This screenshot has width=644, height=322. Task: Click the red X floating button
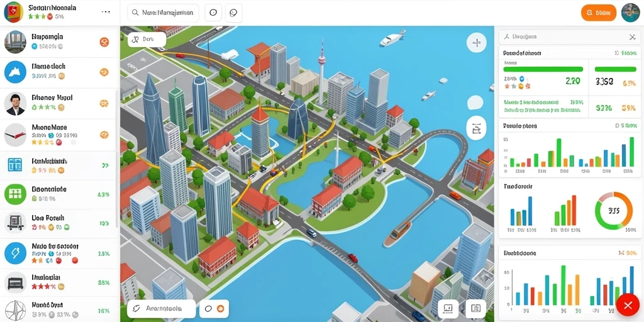[x=628, y=306]
